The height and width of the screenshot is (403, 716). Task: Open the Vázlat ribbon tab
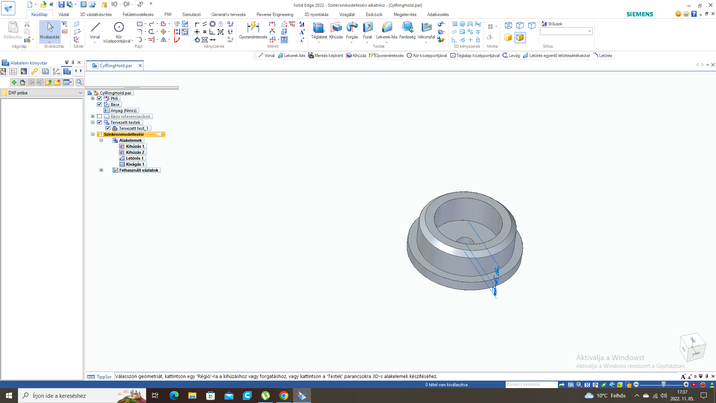(63, 15)
